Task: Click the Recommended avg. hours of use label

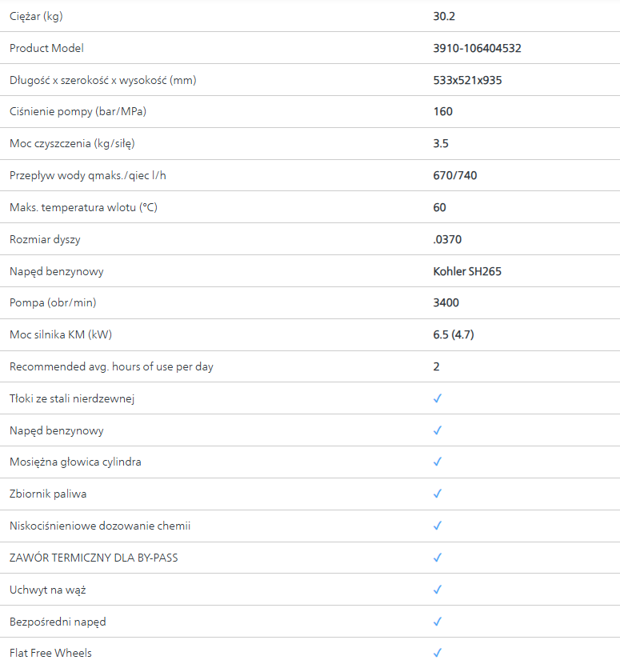Action: [x=111, y=366]
